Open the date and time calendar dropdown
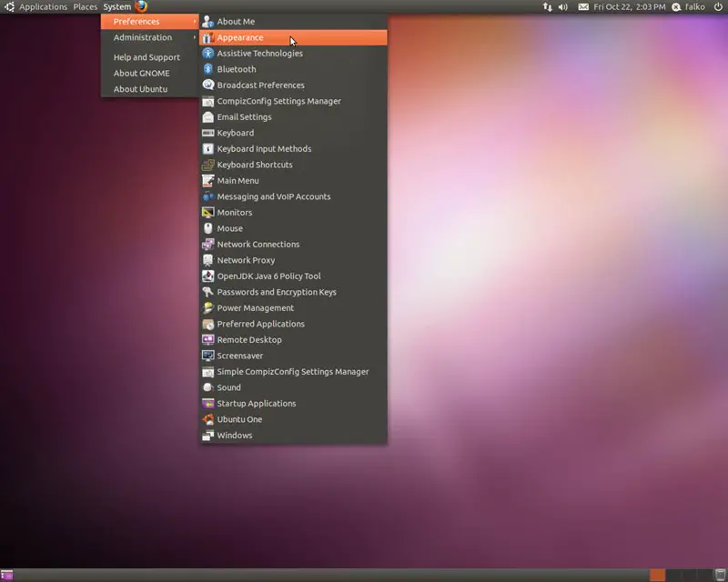 (x=629, y=7)
